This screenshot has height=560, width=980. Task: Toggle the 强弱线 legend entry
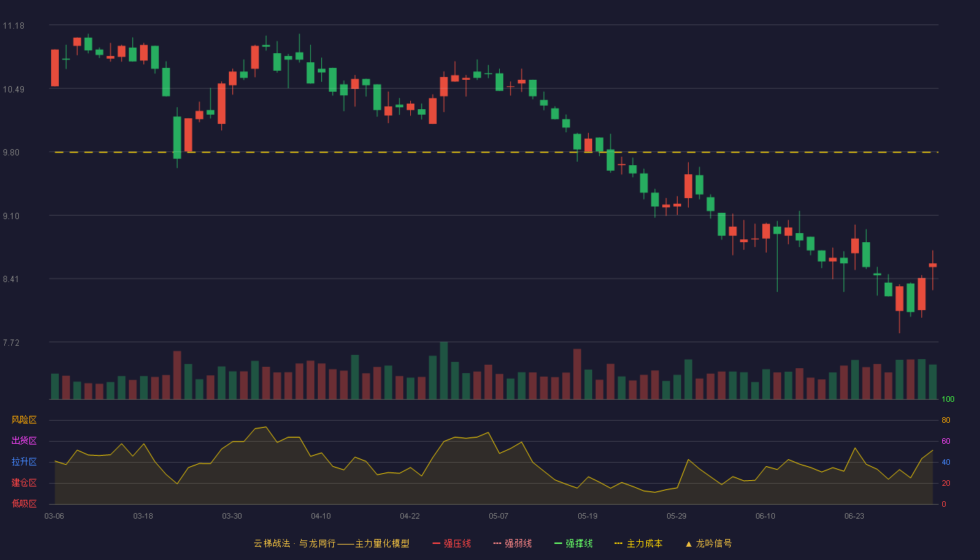(512, 543)
